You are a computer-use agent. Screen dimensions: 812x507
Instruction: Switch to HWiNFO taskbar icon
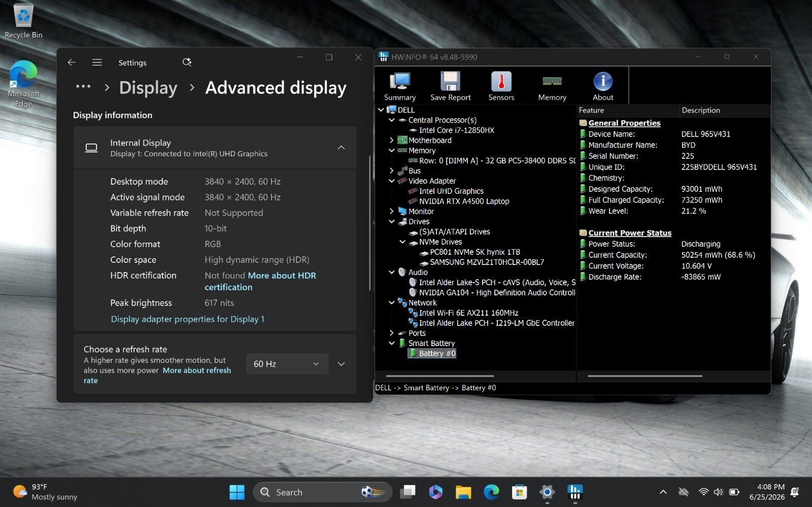point(574,492)
